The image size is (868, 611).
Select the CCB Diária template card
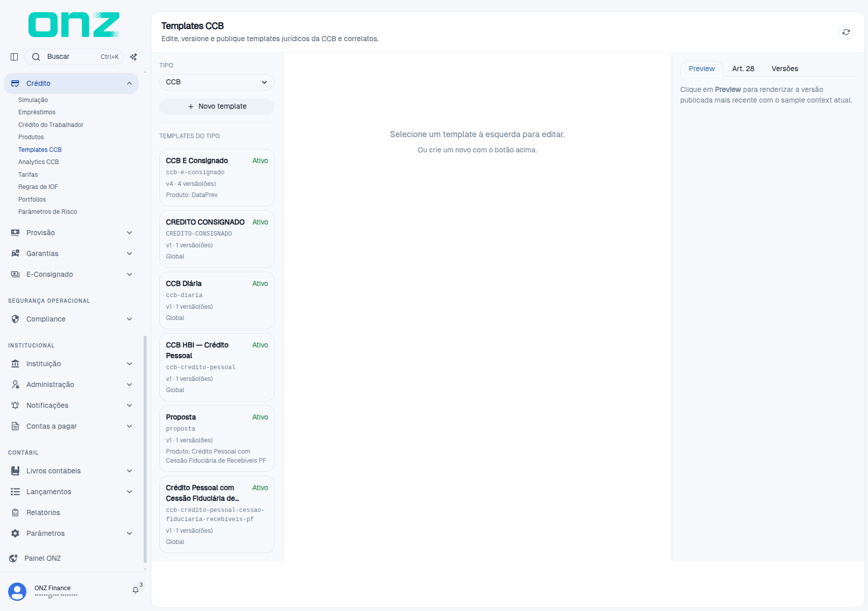coord(217,300)
